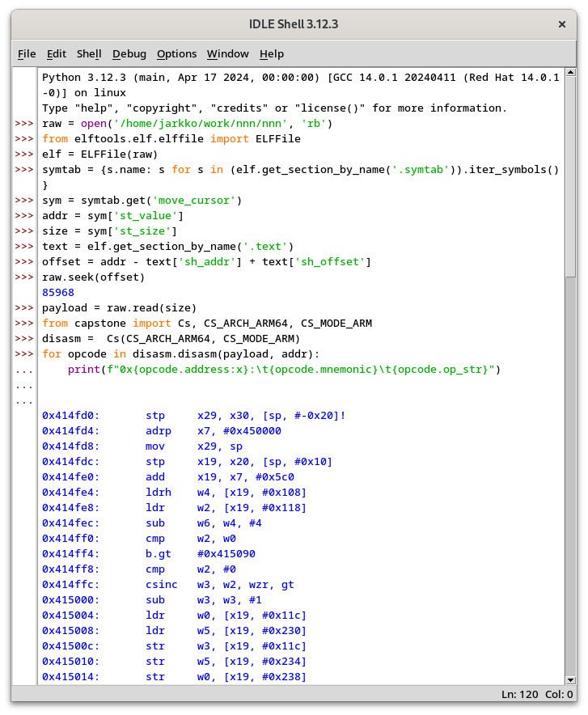Click the b.gt #0x415090 branch line
Screen dimensions: 588x715
pos(149,553)
